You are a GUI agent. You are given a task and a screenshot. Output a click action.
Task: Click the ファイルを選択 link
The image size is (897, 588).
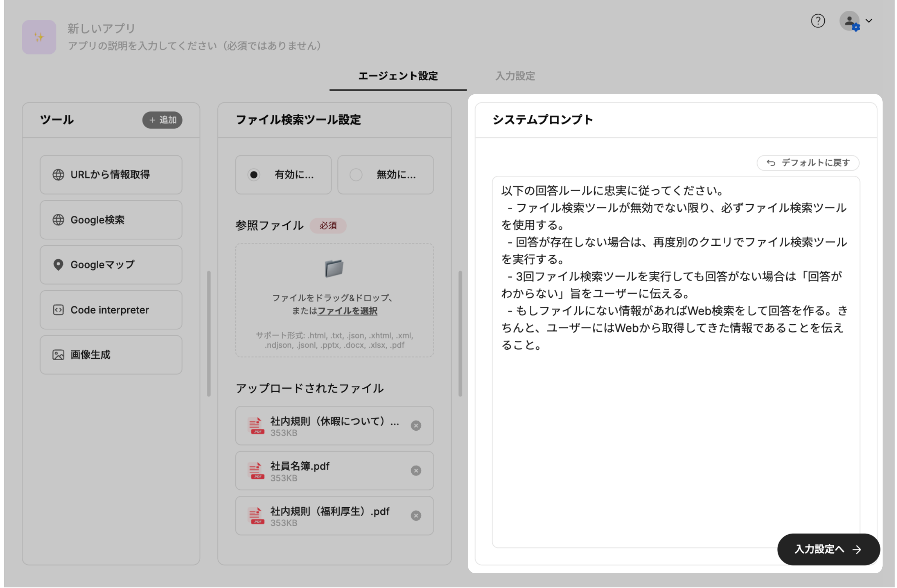click(x=347, y=311)
